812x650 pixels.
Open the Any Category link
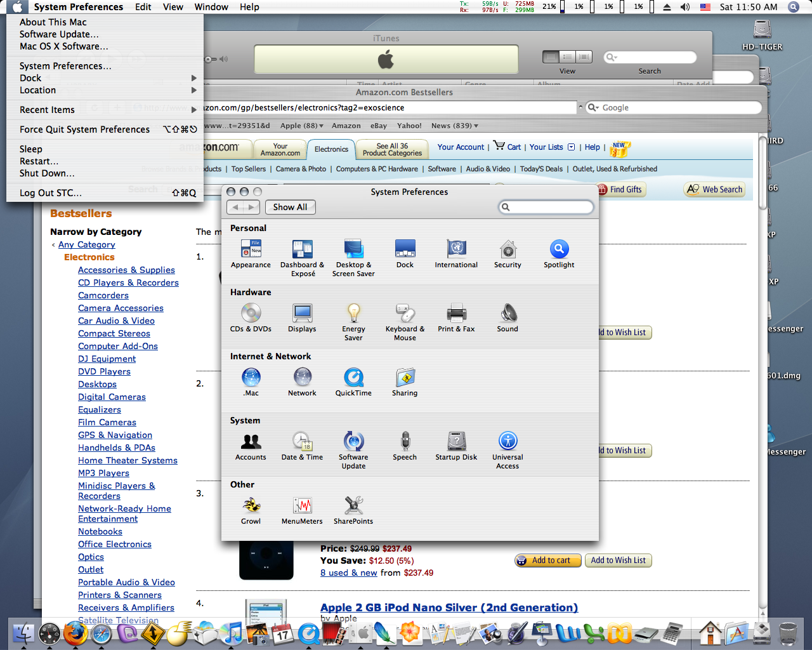click(x=87, y=244)
